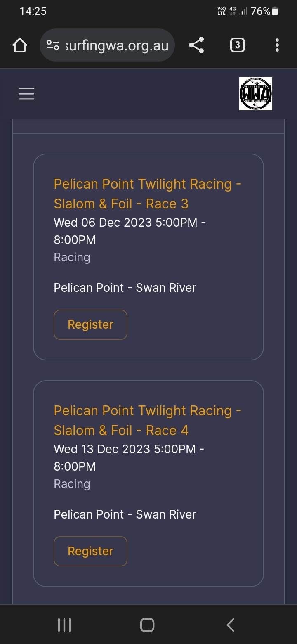Image resolution: width=297 pixels, height=644 pixels.
Task: Open the hamburger navigation menu
Action: point(26,94)
